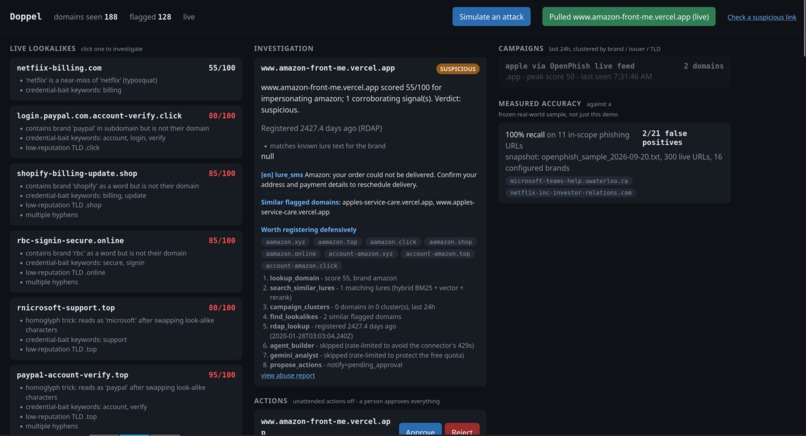Screen dimensions: 806x436
Task: Click the aamazon.shop domain chip
Action: click(450, 242)
